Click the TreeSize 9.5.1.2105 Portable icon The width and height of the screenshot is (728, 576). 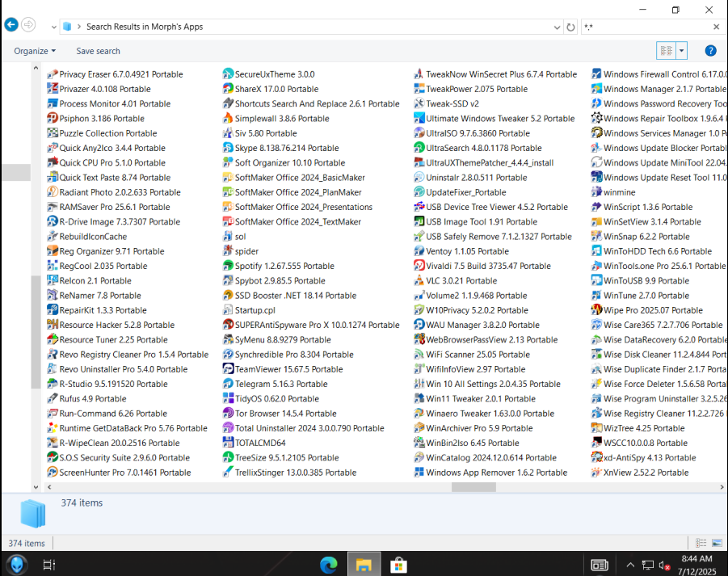coord(228,457)
